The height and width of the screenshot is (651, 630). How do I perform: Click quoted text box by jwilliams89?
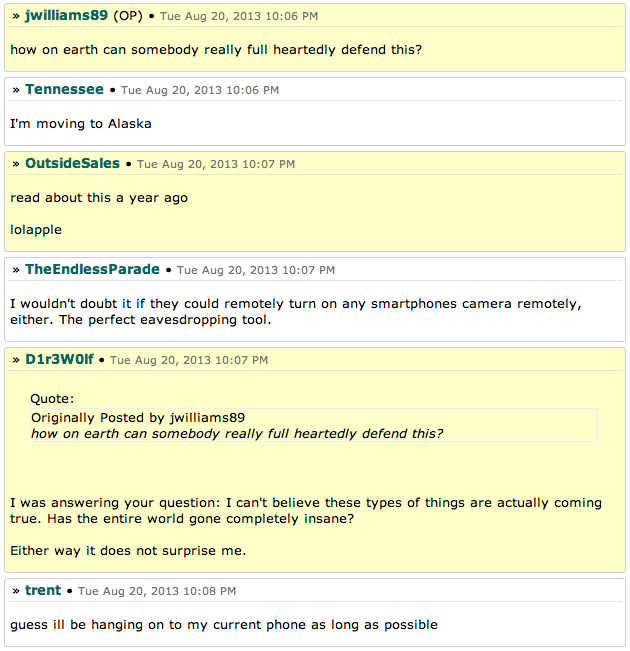(x=314, y=425)
